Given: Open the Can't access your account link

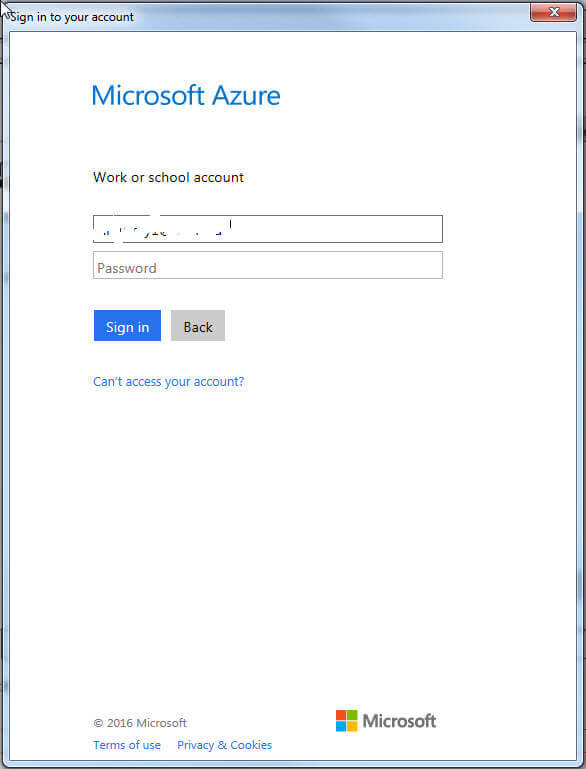Looking at the screenshot, I should (x=168, y=382).
